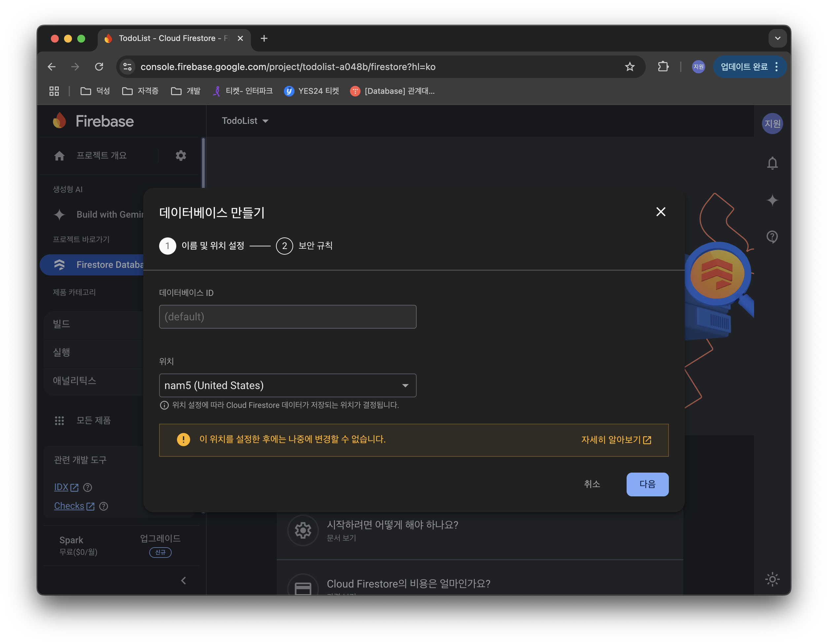This screenshot has width=828, height=644.
Task: Select step 2 security rules
Action: tap(284, 246)
